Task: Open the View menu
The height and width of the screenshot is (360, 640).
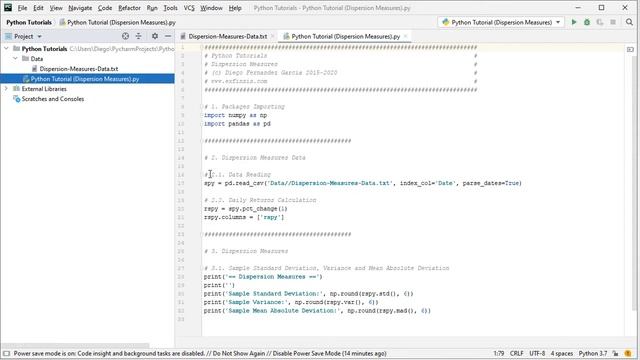Action: 56,8
